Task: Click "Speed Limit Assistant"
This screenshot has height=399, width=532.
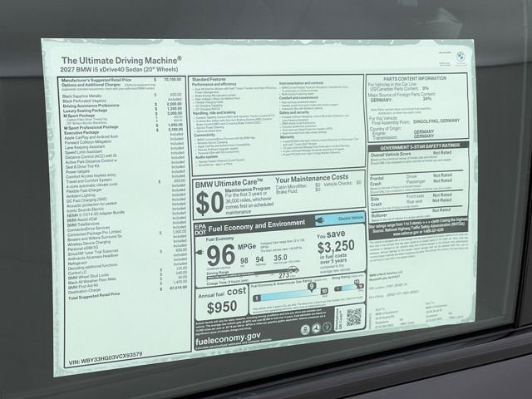Action: [83, 152]
